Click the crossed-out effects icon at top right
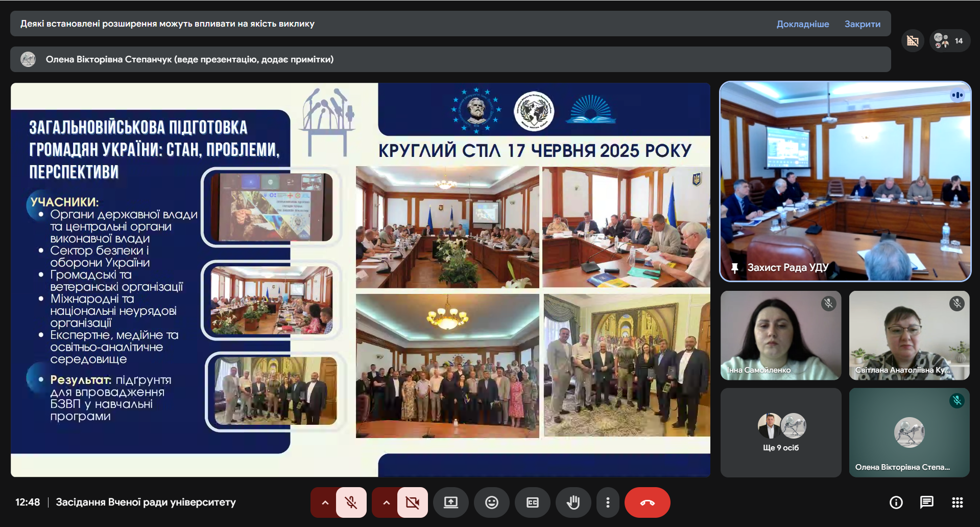 pyautogui.click(x=913, y=41)
